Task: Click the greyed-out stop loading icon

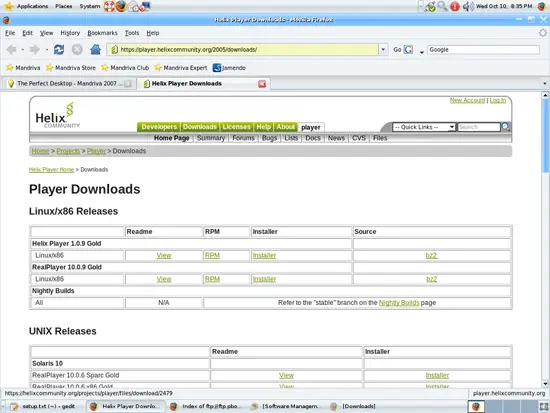Action: click(77, 49)
